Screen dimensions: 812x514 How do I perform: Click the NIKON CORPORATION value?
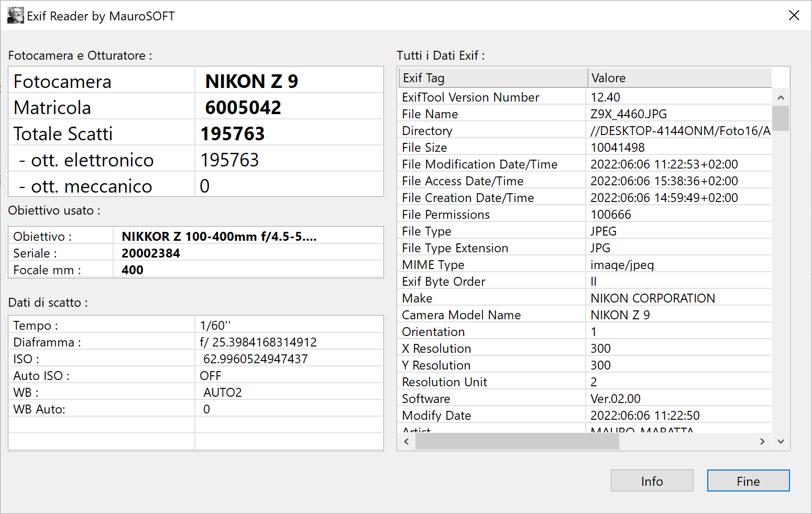(x=653, y=298)
